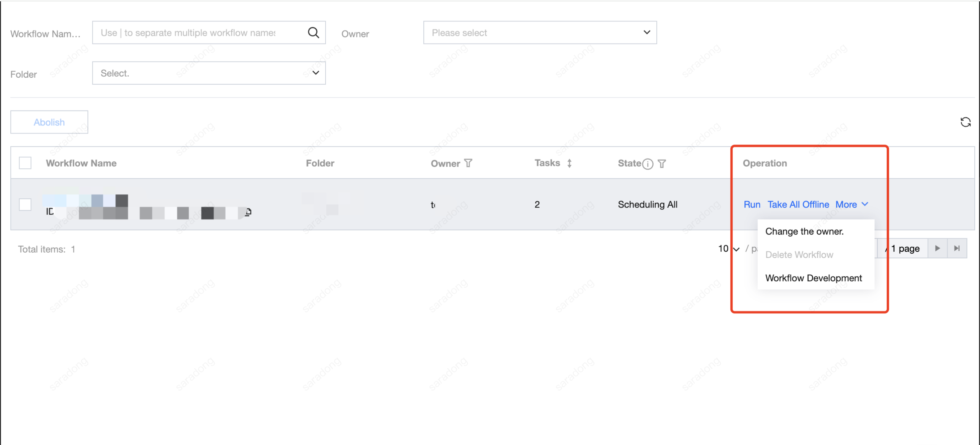
Task: Focus the Workflow Name search field
Action: [x=198, y=33]
